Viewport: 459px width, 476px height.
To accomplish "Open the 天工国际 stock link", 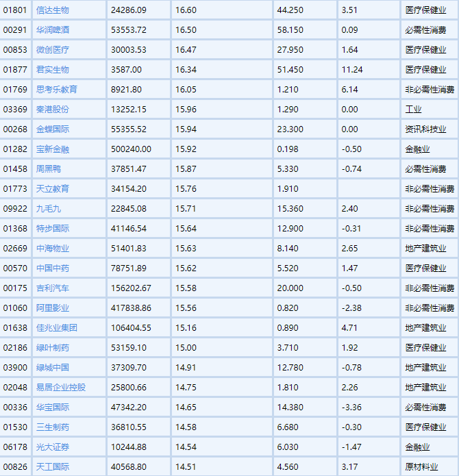I will pos(53,467).
